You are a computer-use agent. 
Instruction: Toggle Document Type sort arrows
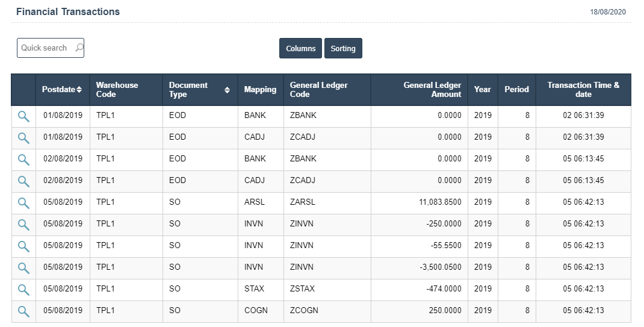[x=227, y=90]
